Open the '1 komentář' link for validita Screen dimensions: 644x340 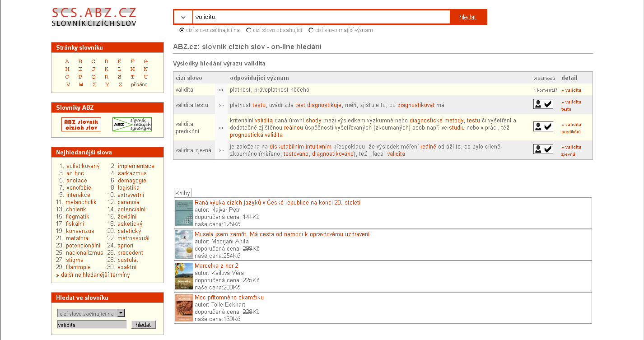(x=545, y=90)
